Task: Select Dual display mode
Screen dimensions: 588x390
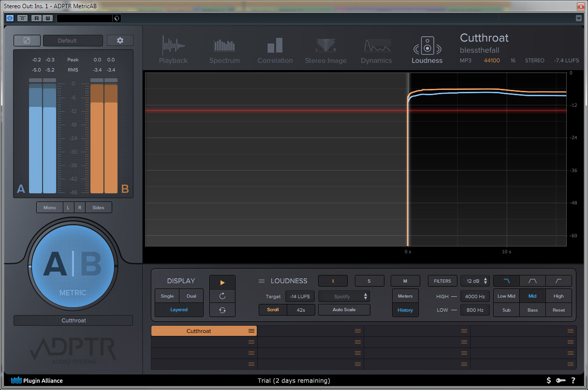Action: pos(191,296)
